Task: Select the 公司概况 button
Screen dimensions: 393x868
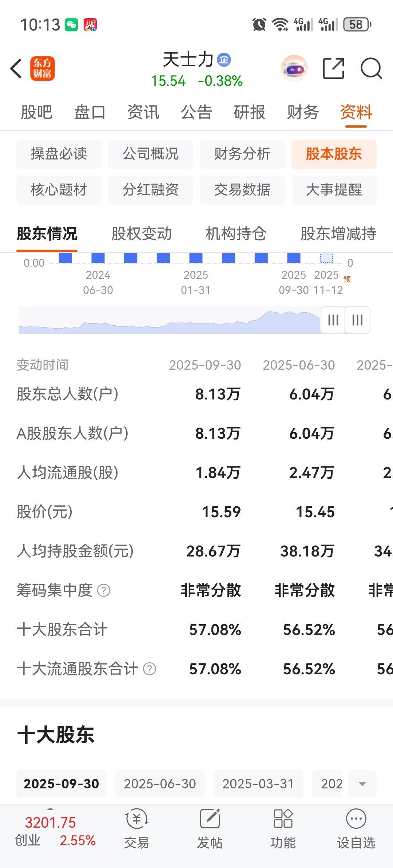Action: [x=151, y=154]
